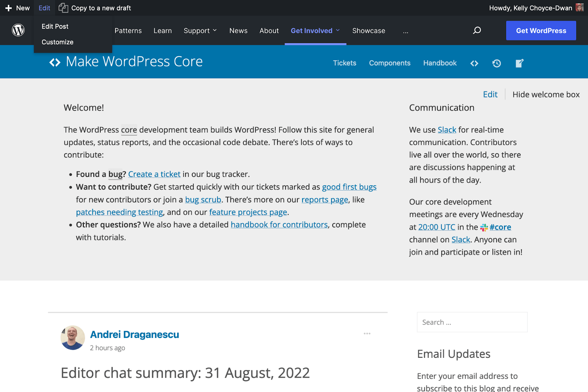Hide the welcome box

(x=546, y=95)
